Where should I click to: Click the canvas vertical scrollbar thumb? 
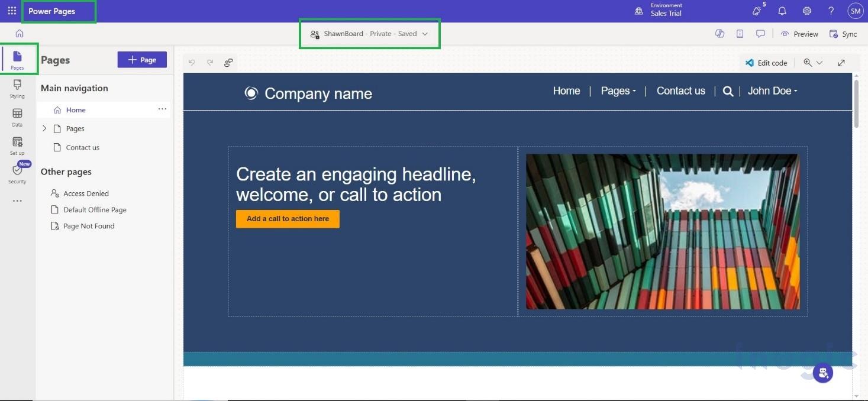(x=856, y=104)
